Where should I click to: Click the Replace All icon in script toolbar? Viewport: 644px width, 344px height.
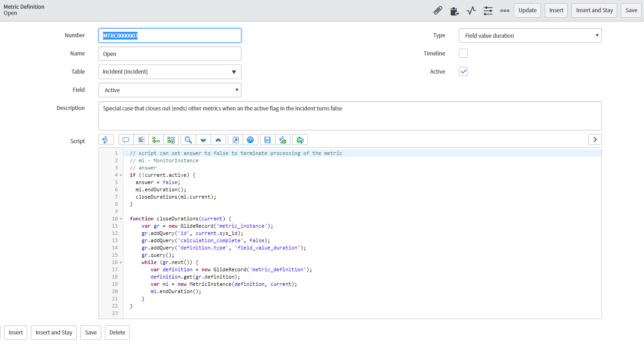[171, 140]
